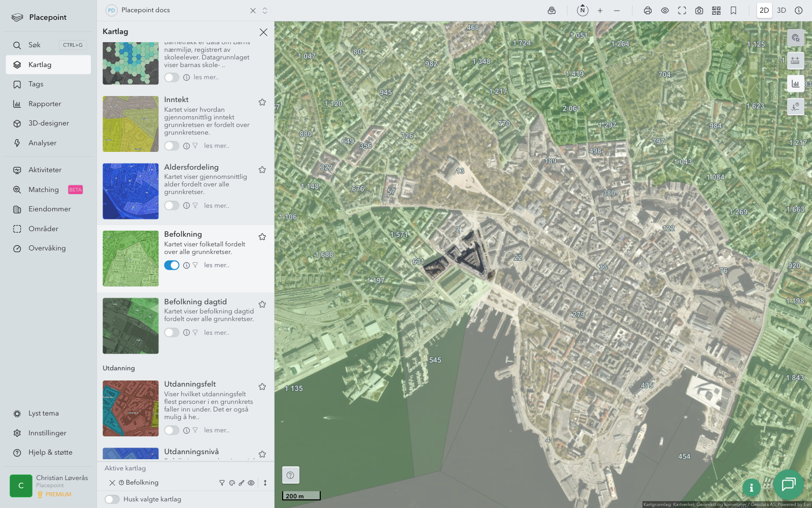Open the QR code generator icon
812x508 pixels.
[x=716, y=11]
